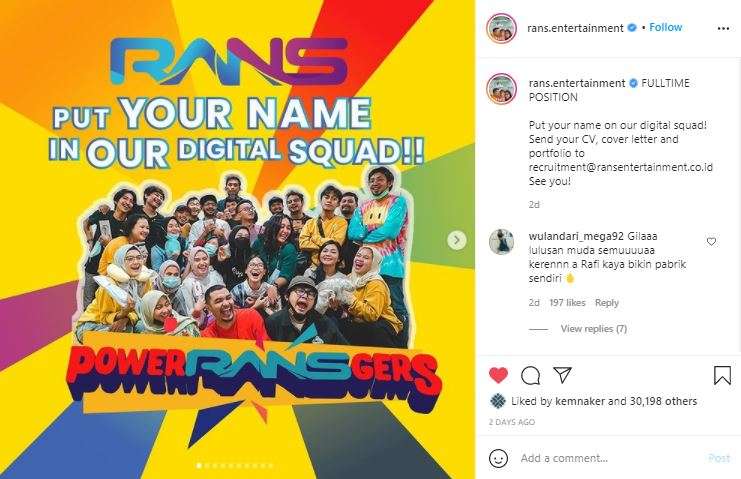Unlike the post with the red heart
This screenshot has height=479, width=741.
pyautogui.click(x=498, y=375)
